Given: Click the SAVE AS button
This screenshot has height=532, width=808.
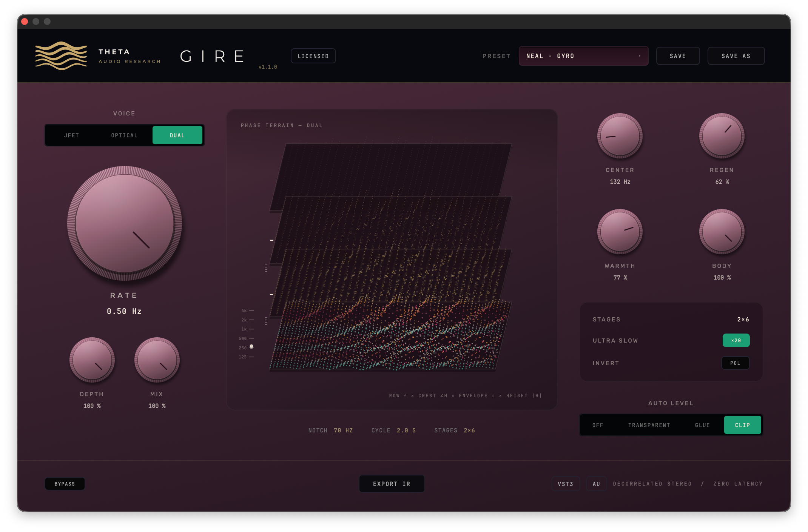Looking at the screenshot, I should 736,56.
